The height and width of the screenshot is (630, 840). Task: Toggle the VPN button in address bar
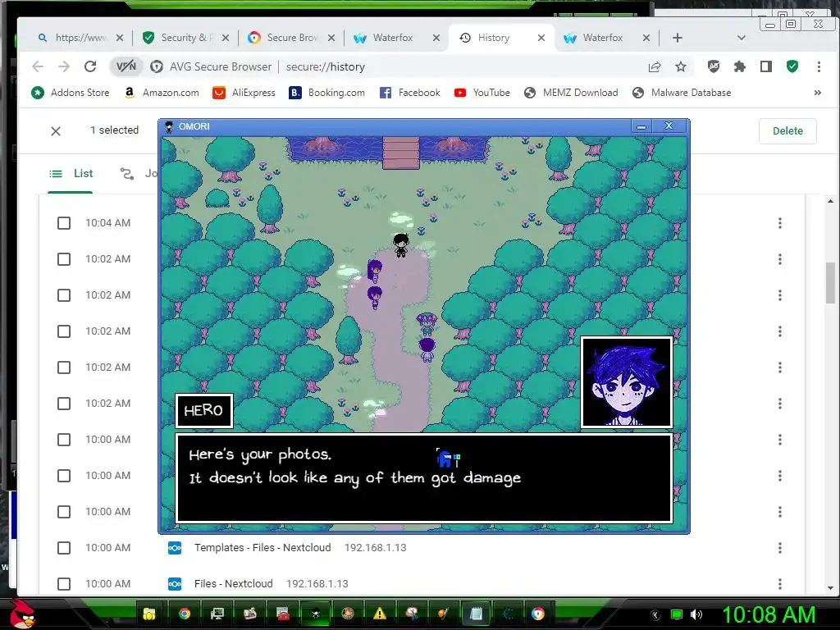tap(126, 66)
